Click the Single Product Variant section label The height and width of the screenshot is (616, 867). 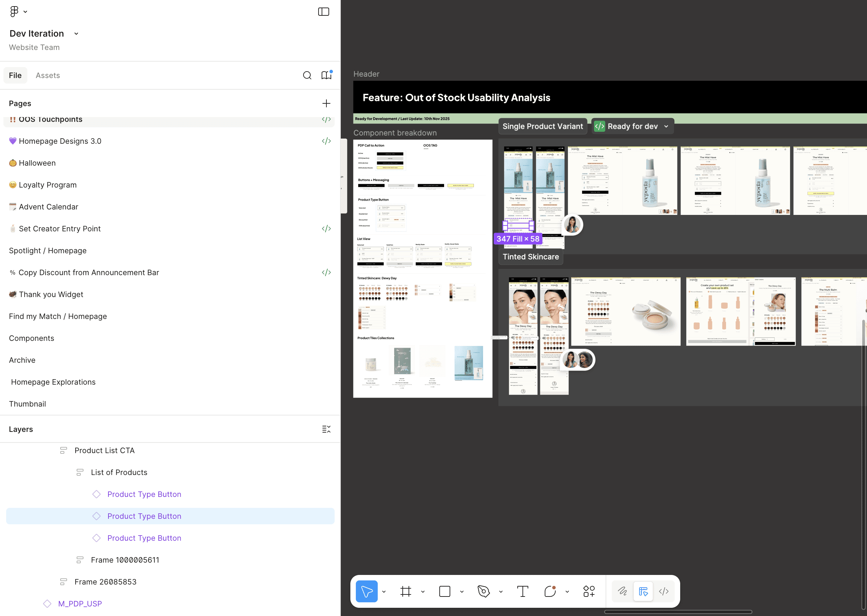coord(542,126)
